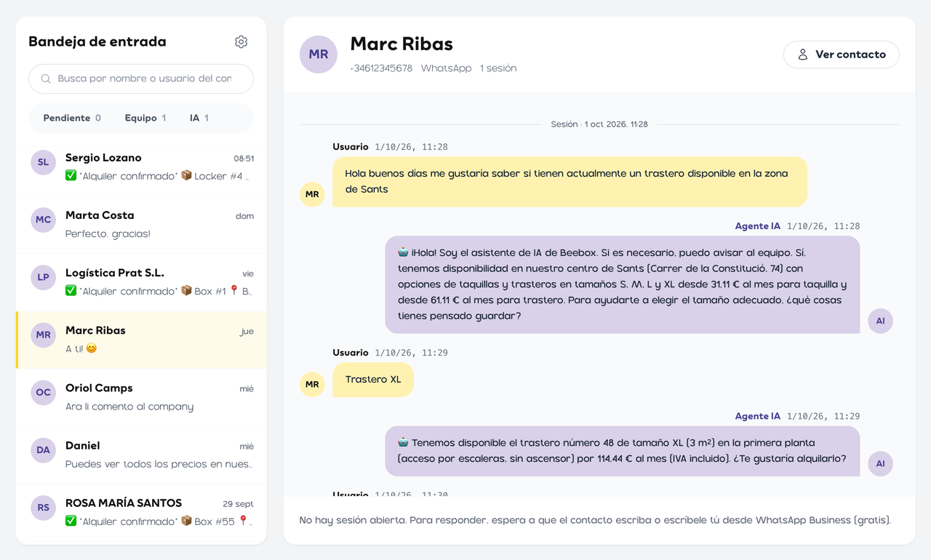Click the SL avatar for Sergio Lozano
Viewport: 931px width, 560px height.
point(43,162)
